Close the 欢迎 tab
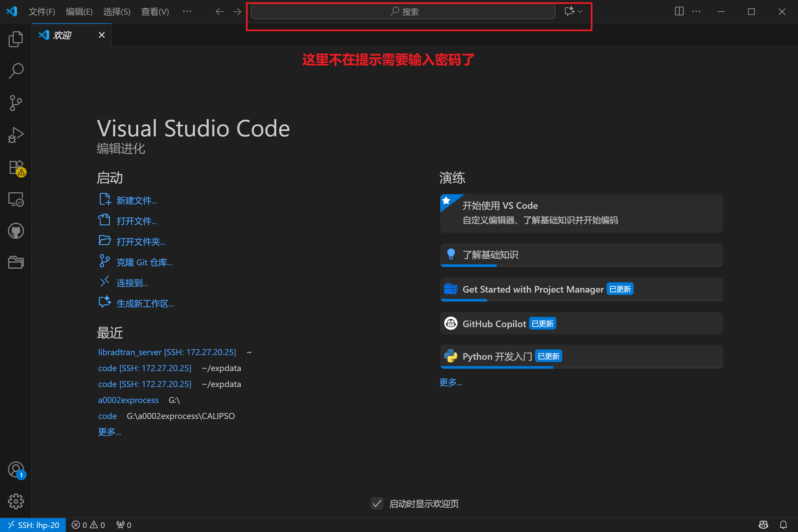The width and height of the screenshot is (798, 532). point(101,35)
